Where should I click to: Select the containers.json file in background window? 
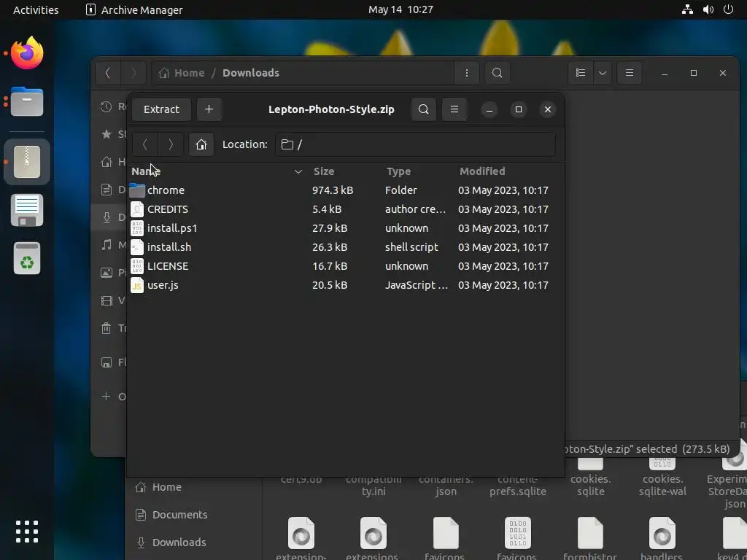(x=446, y=485)
